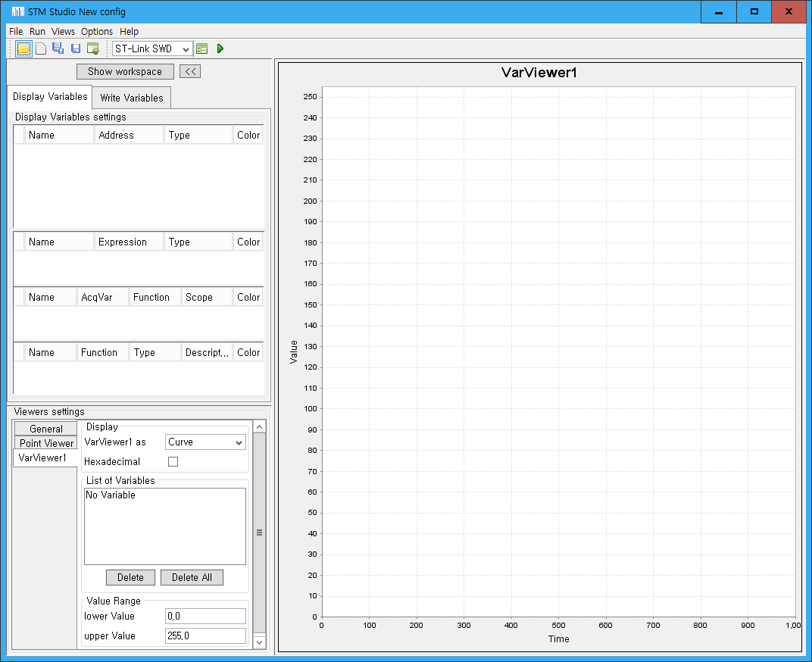This screenshot has width=812, height=662.
Task: Switch to the Display Variables tab
Action: pyautogui.click(x=50, y=97)
